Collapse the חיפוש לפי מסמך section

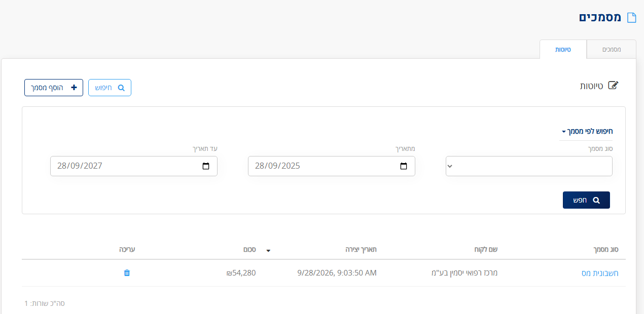586,131
